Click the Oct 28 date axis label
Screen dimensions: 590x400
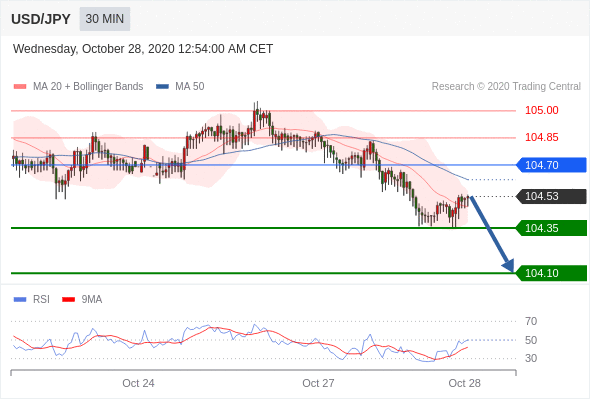click(x=464, y=383)
